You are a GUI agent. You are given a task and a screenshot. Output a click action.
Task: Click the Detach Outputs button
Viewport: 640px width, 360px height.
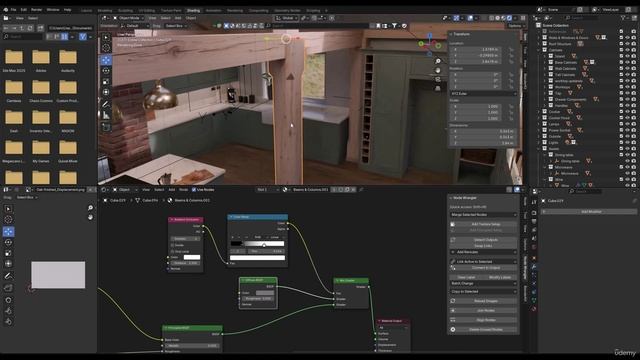(486, 240)
